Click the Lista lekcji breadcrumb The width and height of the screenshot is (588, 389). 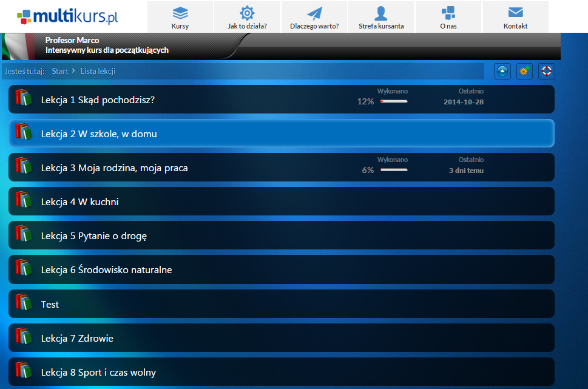(98, 71)
